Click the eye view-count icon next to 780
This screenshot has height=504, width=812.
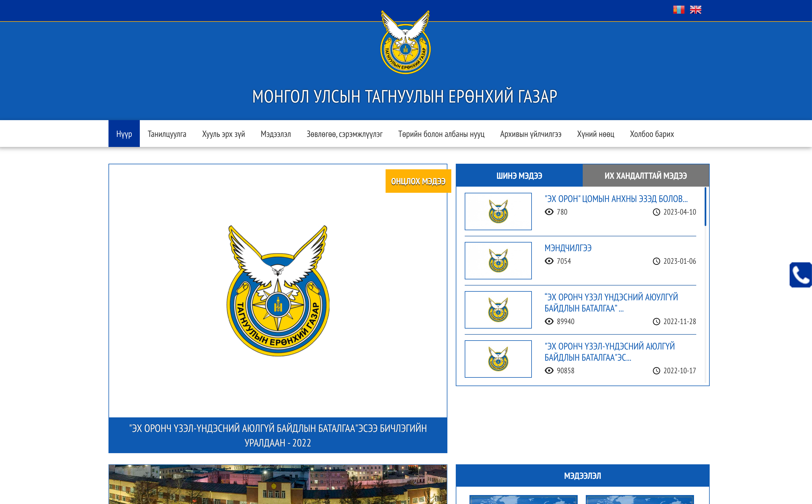pos(549,212)
